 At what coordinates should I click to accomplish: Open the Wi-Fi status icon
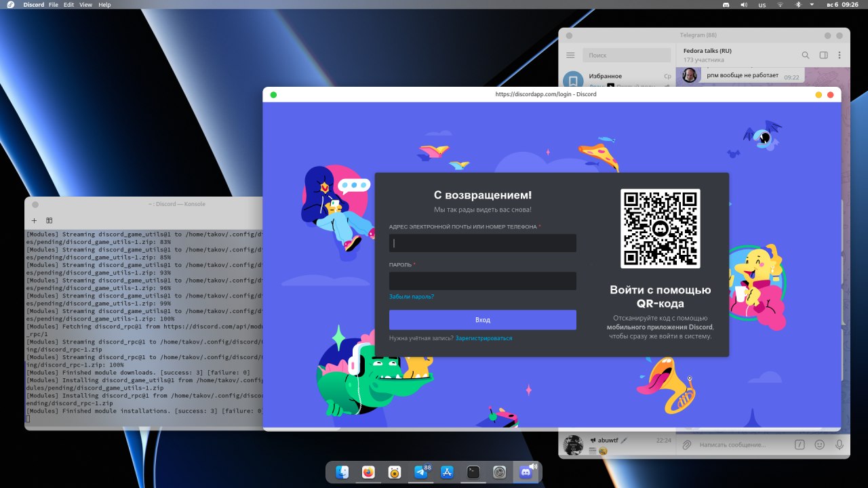pyautogui.click(x=780, y=5)
